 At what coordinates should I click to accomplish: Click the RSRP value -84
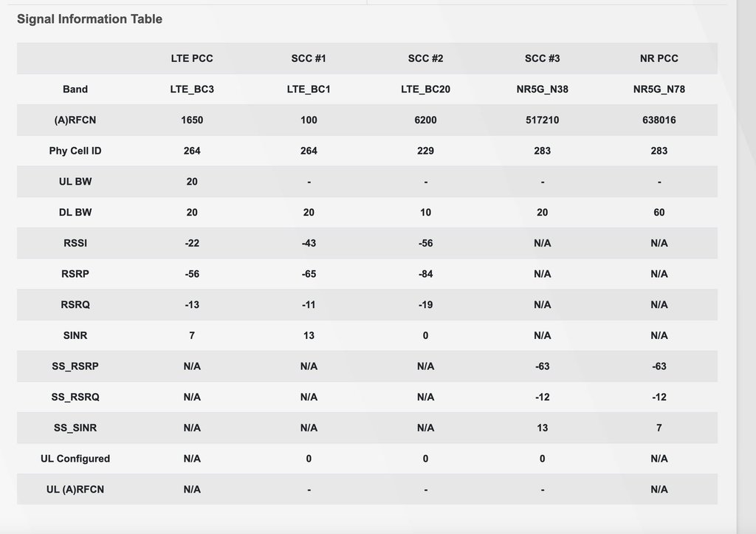[425, 274]
